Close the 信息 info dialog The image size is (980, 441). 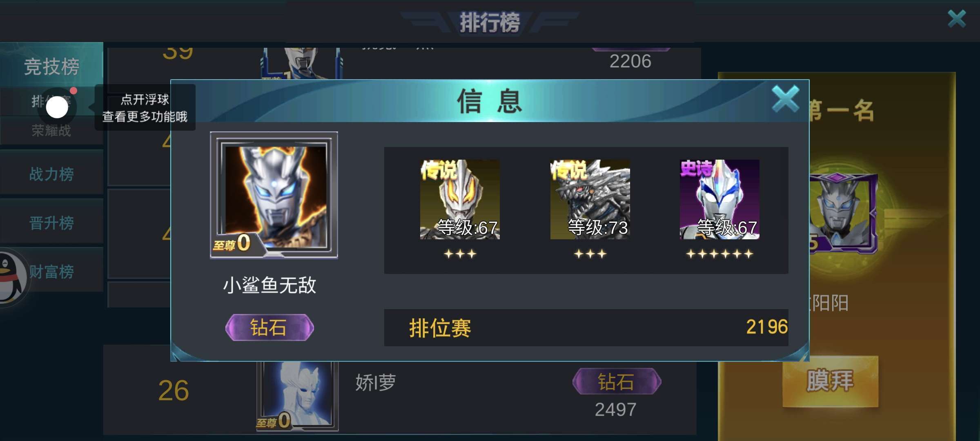point(785,99)
